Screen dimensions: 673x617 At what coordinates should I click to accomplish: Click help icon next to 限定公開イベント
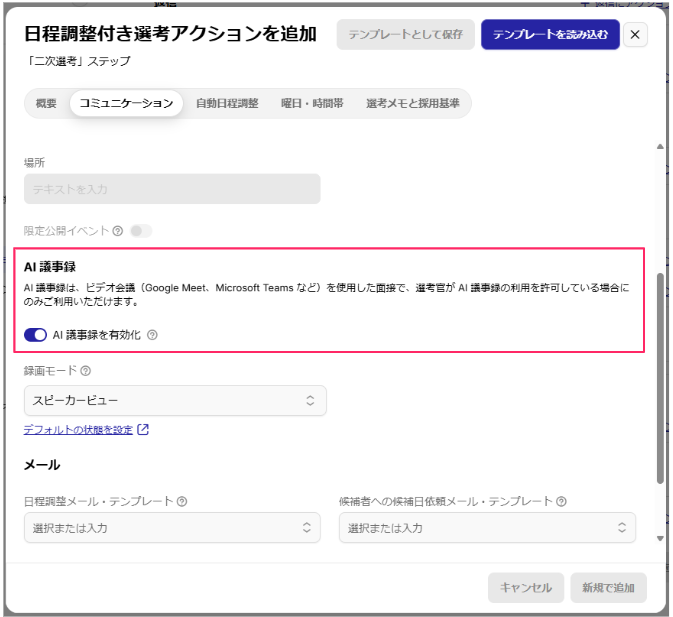click(x=118, y=231)
